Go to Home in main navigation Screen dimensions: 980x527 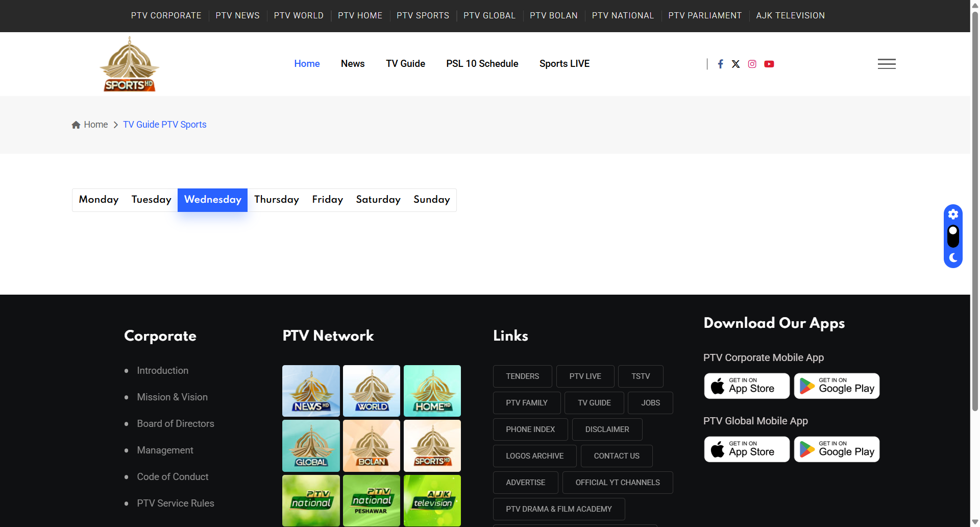pos(307,64)
